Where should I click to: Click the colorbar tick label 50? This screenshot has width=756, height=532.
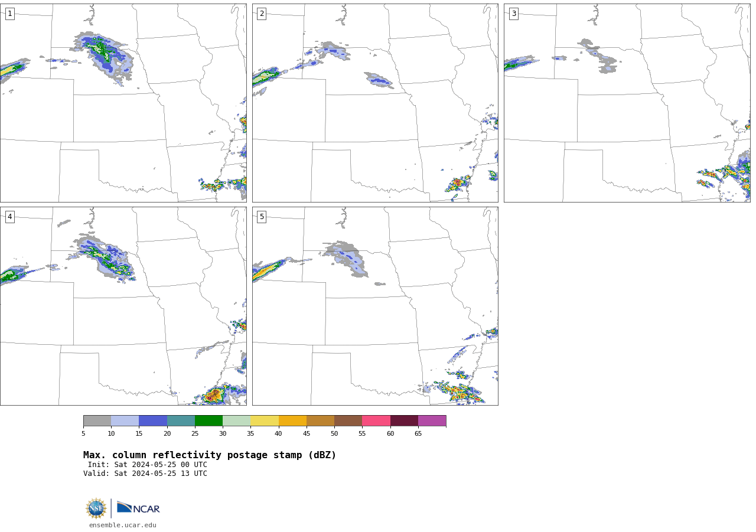[x=334, y=434]
